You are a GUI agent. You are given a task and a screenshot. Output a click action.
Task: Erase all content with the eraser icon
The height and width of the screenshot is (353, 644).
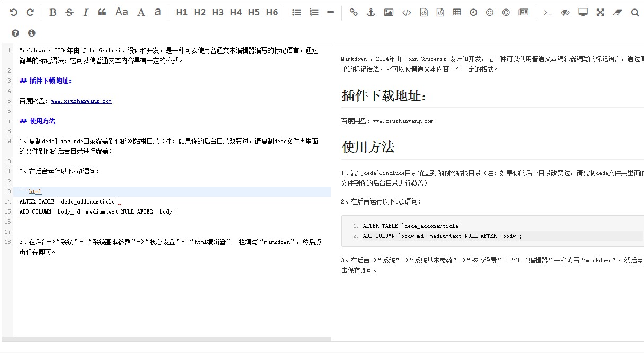[x=616, y=12]
